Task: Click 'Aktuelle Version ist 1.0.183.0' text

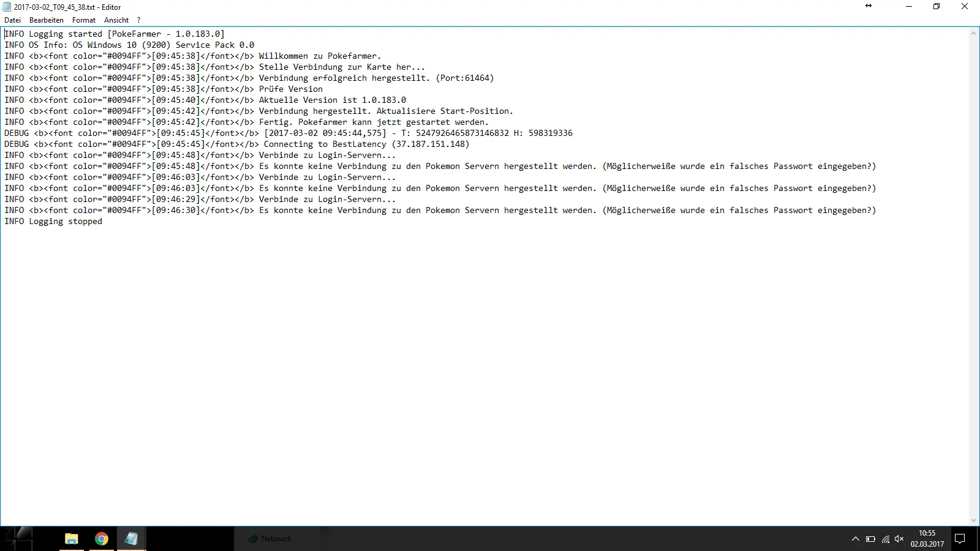Action: pos(332,100)
